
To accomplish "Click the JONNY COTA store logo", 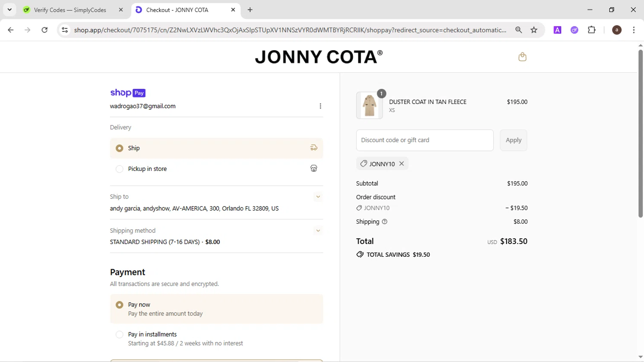I will pos(319,57).
